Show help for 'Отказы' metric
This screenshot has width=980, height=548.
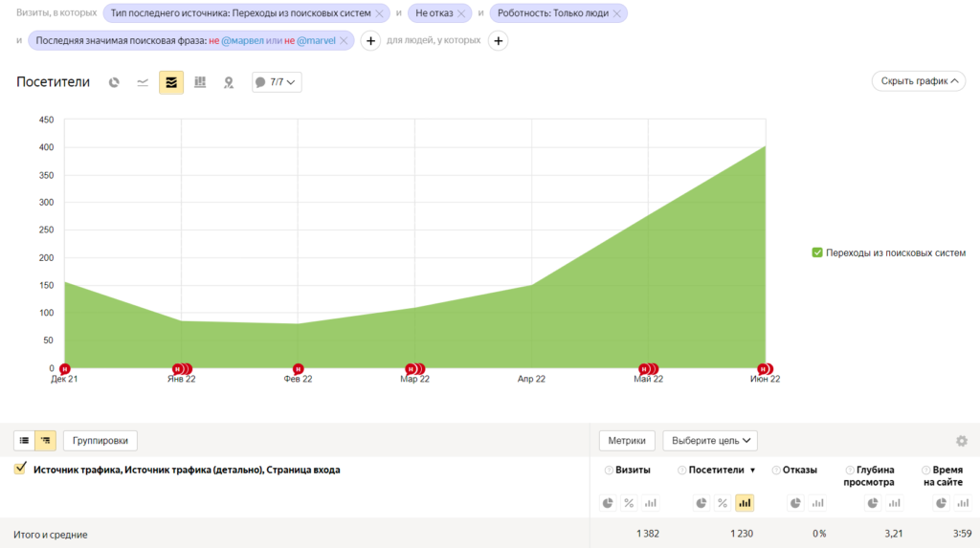pyautogui.click(x=775, y=471)
